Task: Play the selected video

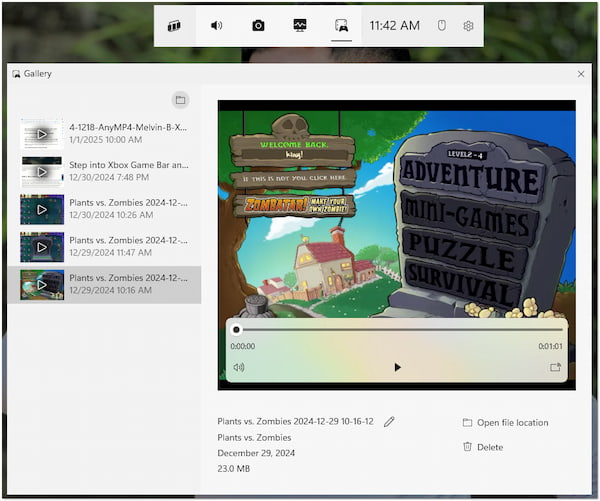Action: [x=397, y=367]
